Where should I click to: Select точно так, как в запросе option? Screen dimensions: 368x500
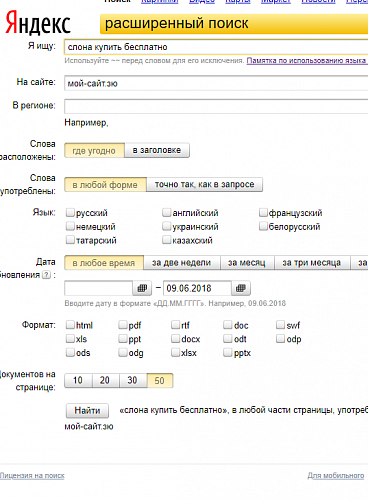(204, 184)
